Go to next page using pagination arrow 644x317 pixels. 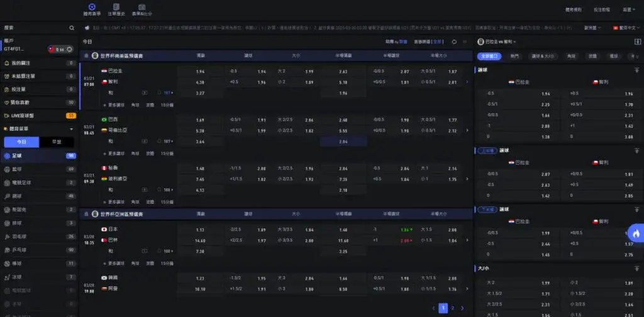click(x=462, y=308)
